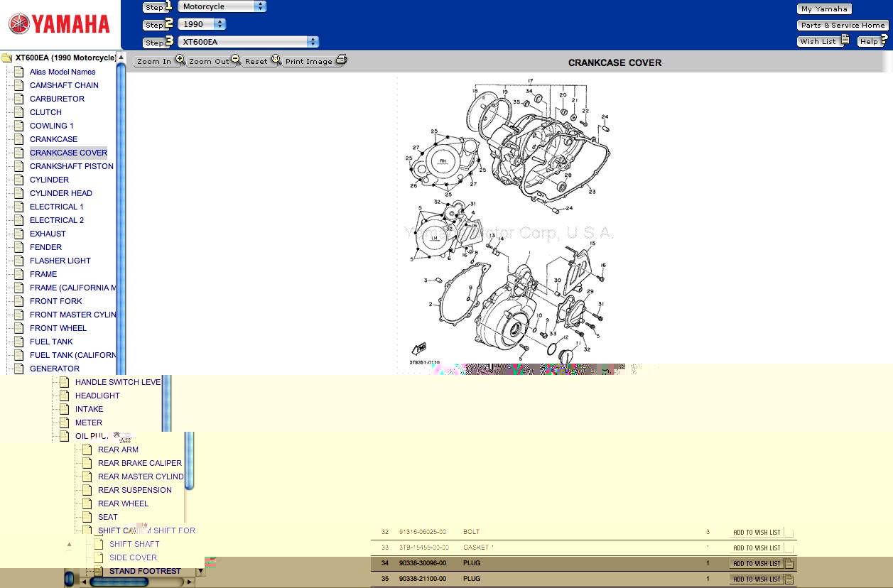This screenshot has height=588, width=893.
Task: Print the crankcase cover image
Action: click(315, 61)
